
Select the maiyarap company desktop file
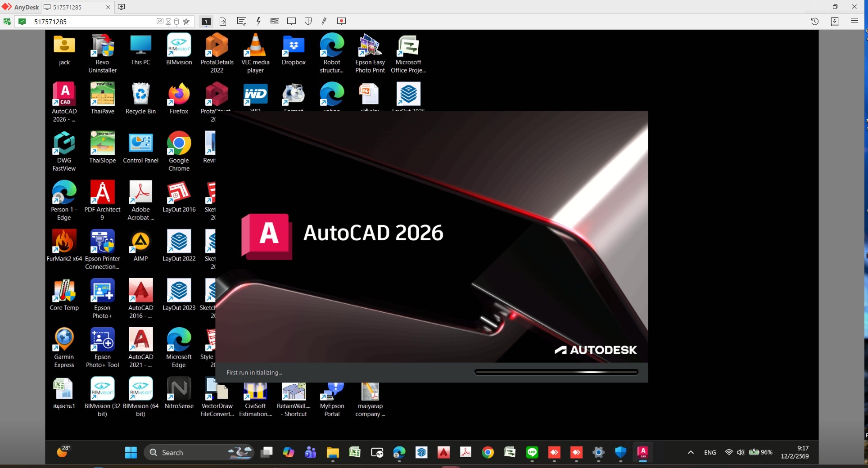(x=370, y=401)
